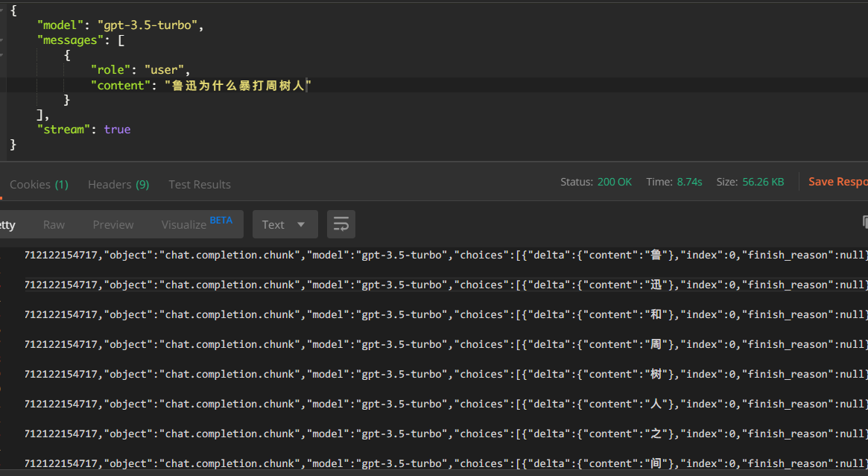Click the Time 8.74s value
This screenshot has height=476, width=868.
click(690, 182)
